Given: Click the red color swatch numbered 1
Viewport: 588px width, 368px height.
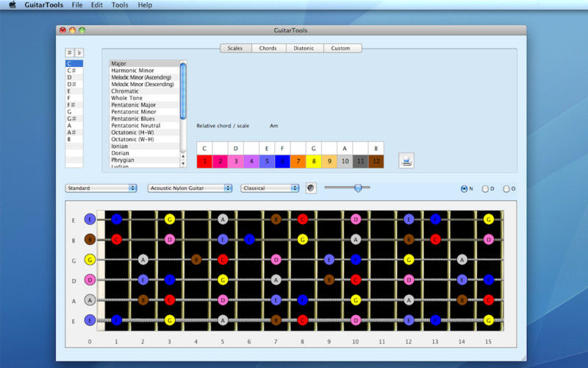Looking at the screenshot, I should tap(204, 161).
